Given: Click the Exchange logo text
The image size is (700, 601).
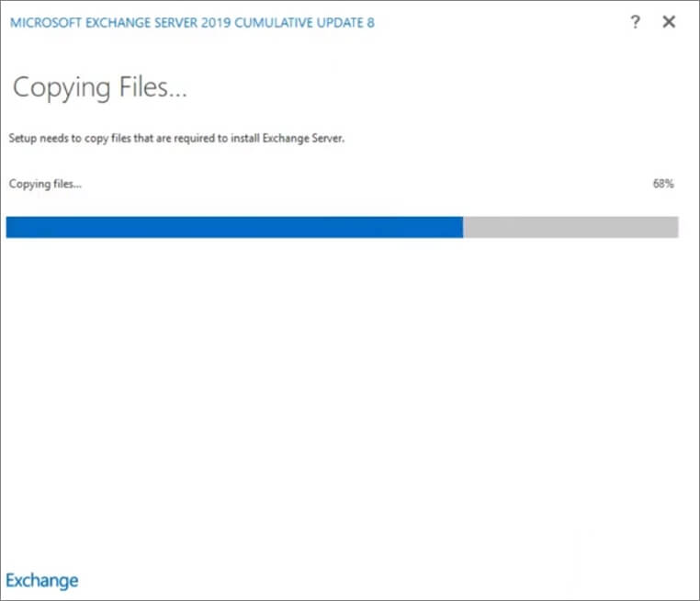Looking at the screenshot, I should pos(42,581).
